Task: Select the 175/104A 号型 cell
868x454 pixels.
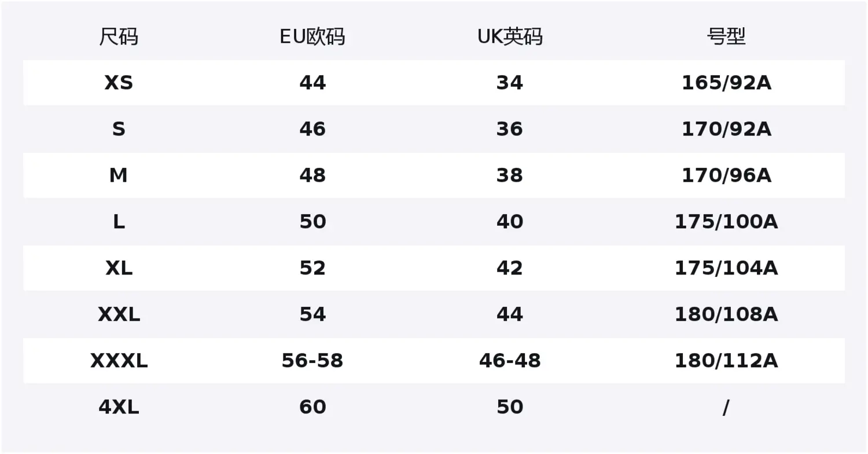Action: point(726,268)
